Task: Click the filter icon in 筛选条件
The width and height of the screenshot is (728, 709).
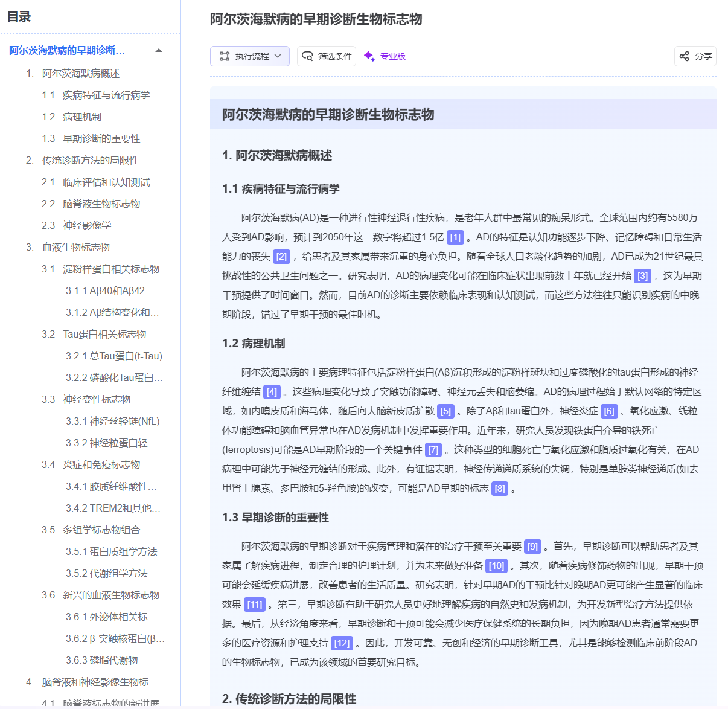Action: coord(307,56)
